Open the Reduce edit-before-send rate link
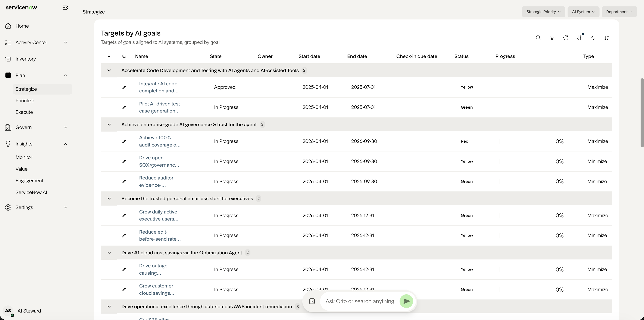The height and width of the screenshot is (320, 644). pos(160,236)
